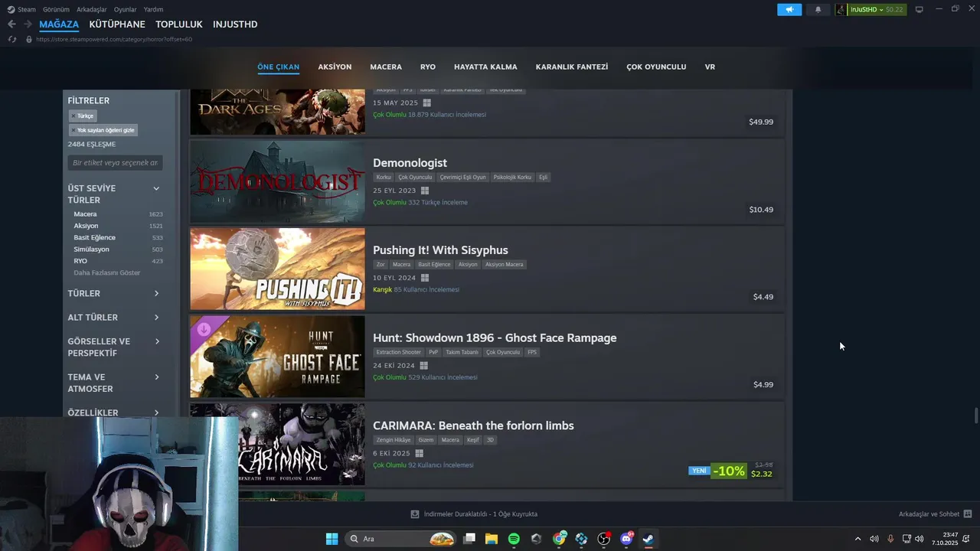980x551 pixels.
Task: Select the KARANLIK FANTEZİ category tab
Action: [x=572, y=67]
